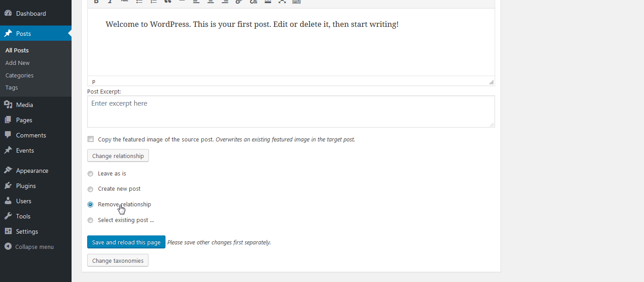644x282 pixels.
Task: Enable copying the featured image checkbox
Action: 91,139
